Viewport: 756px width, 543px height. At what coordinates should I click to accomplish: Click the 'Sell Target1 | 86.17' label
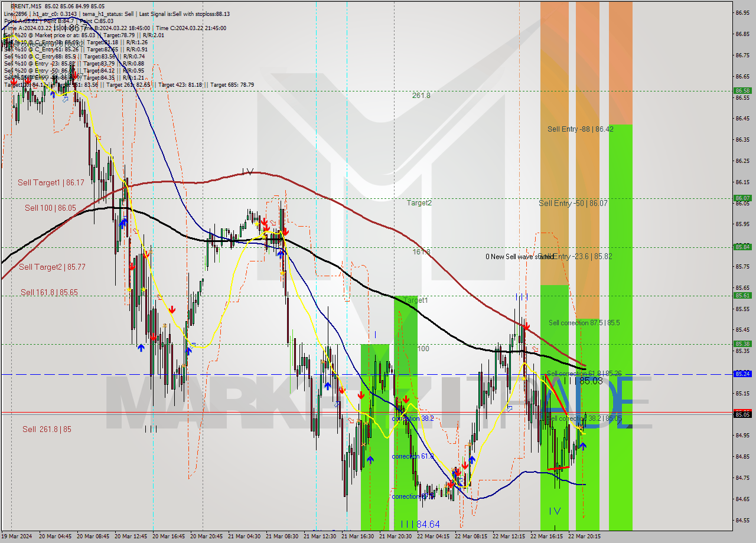[x=51, y=183]
